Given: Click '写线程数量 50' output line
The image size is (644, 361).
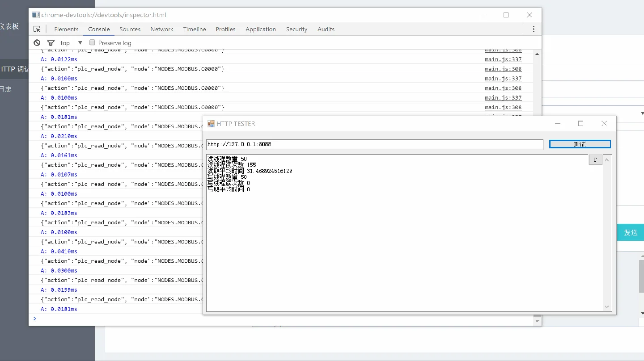Looking at the screenshot, I should pos(227,177).
